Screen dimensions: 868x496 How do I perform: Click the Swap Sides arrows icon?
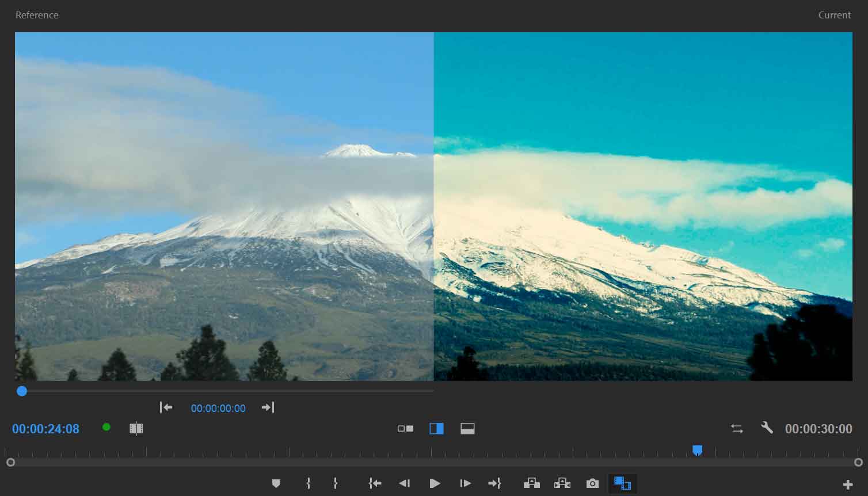coord(737,429)
